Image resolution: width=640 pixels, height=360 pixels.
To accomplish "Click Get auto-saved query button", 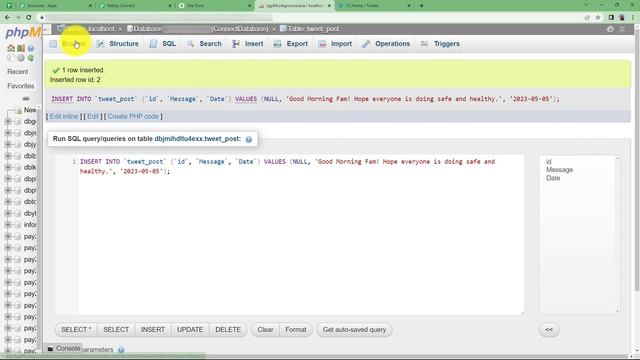I will (x=354, y=330).
